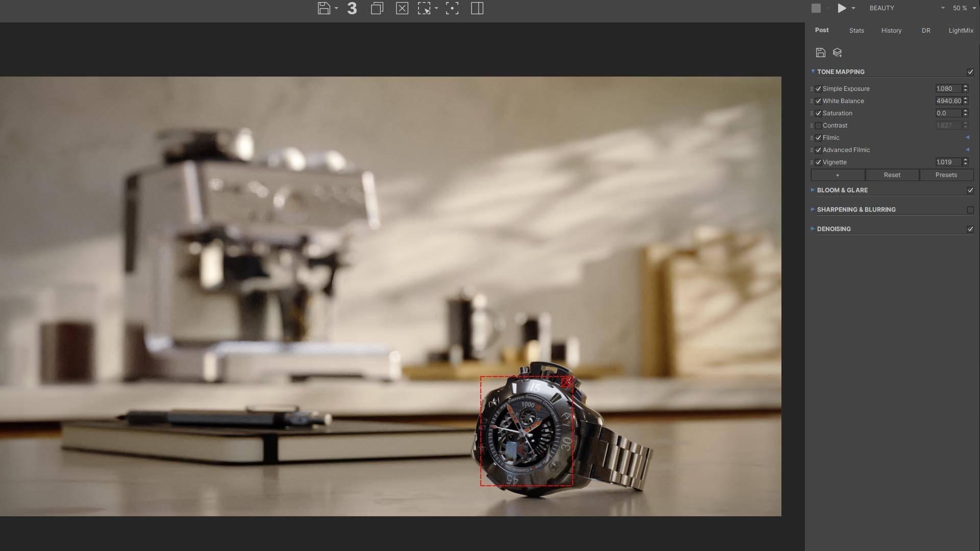Switch to the LightMix tab
The height and width of the screenshot is (551, 980).
point(961,31)
